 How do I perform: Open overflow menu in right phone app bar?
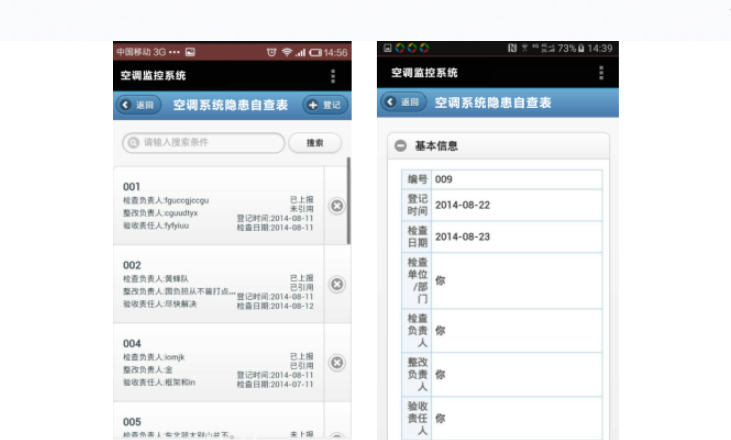coord(601,73)
